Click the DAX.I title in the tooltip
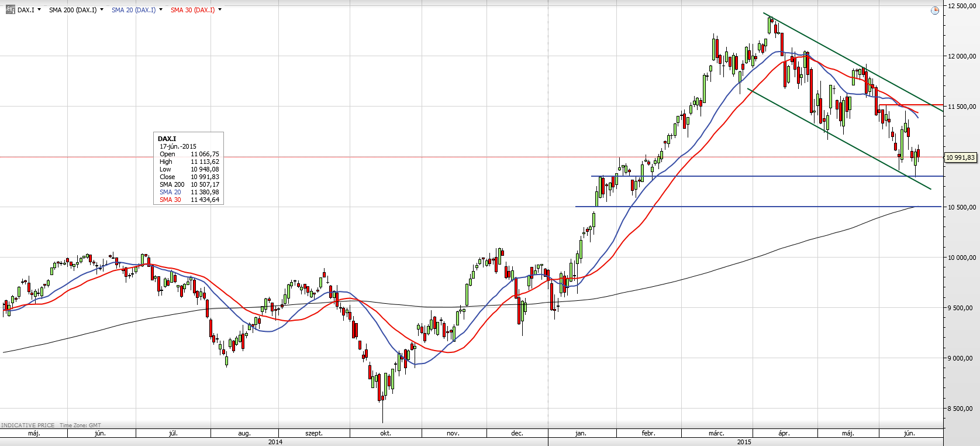Image resolution: width=980 pixels, height=446 pixels. pyautogui.click(x=167, y=139)
